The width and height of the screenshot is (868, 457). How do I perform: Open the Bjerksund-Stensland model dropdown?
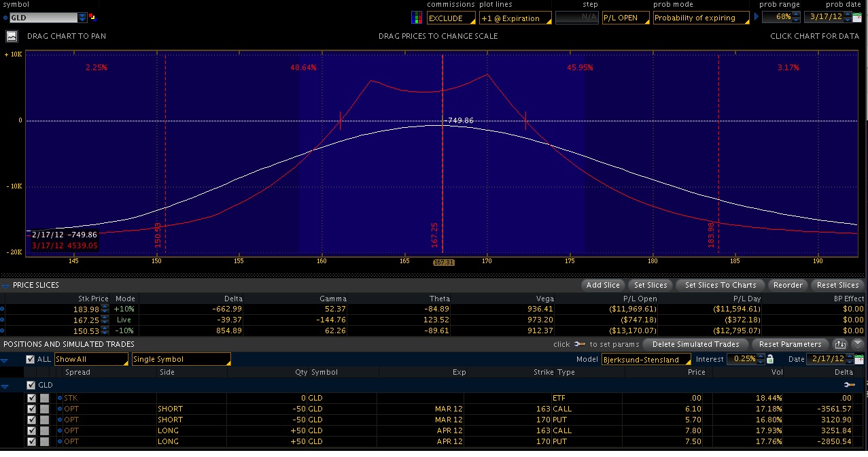click(x=646, y=359)
